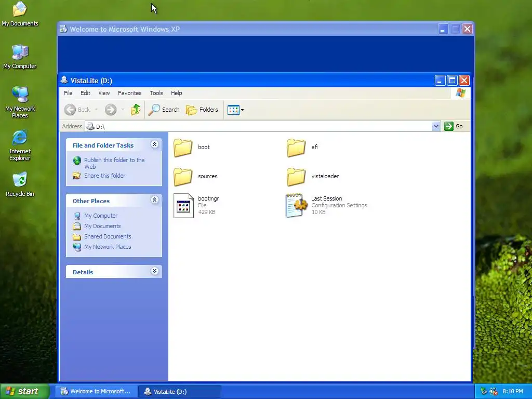Click the Go button
This screenshot has height=399, width=532.
point(454,126)
